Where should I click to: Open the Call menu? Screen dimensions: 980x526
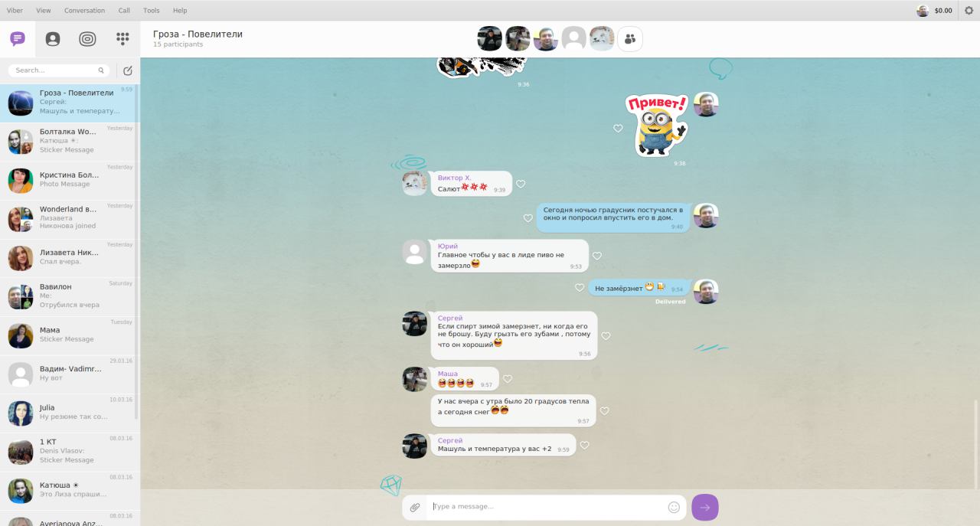point(124,11)
